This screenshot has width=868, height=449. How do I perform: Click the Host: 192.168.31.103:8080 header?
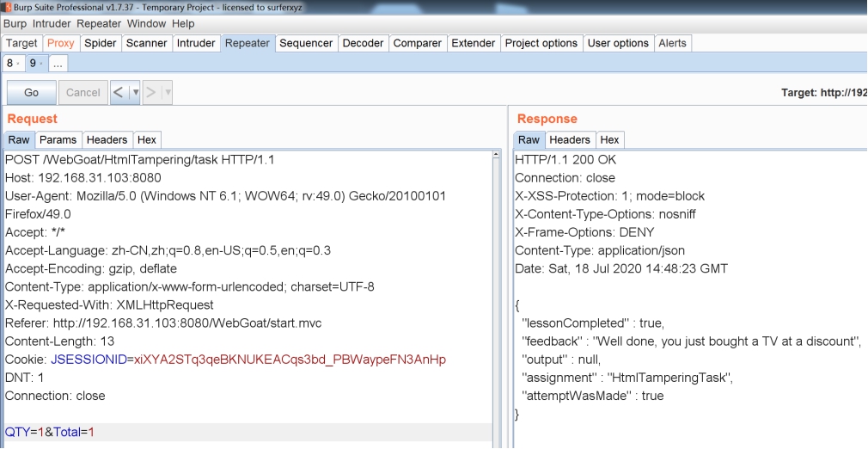click(x=83, y=178)
